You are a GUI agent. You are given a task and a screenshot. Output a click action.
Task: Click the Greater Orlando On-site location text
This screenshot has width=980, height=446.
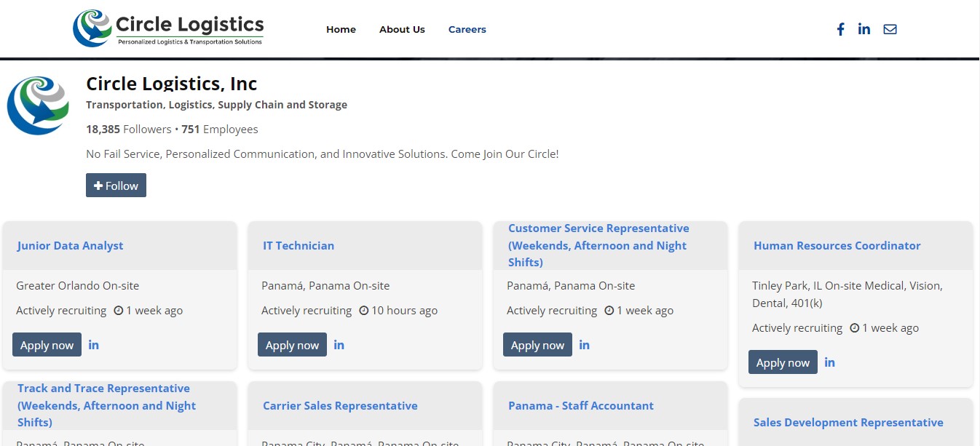tap(77, 286)
